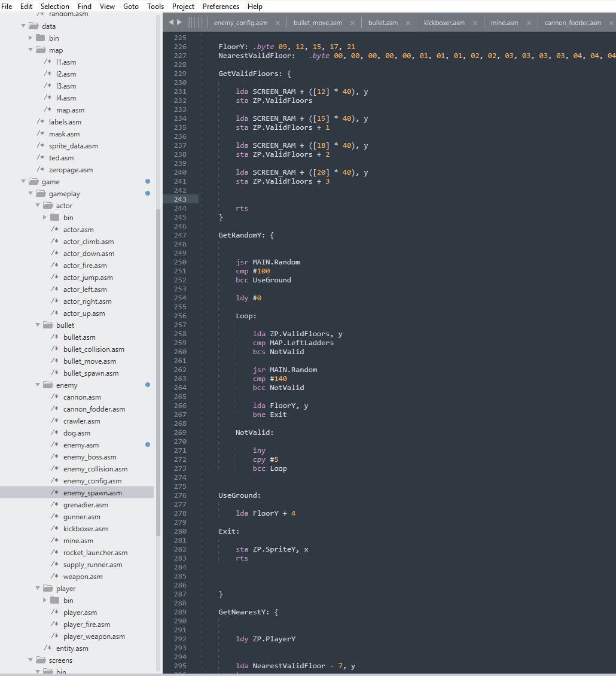Switch to the mine.asm tab

pyautogui.click(x=504, y=23)
